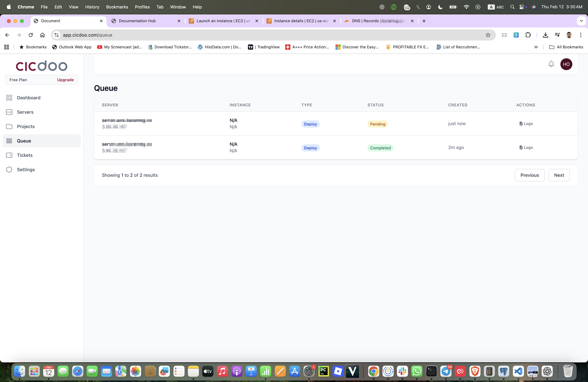Open Dashboard in the sidebar
Viewport: 588px width, 382px height.
(x=28, y=98)
